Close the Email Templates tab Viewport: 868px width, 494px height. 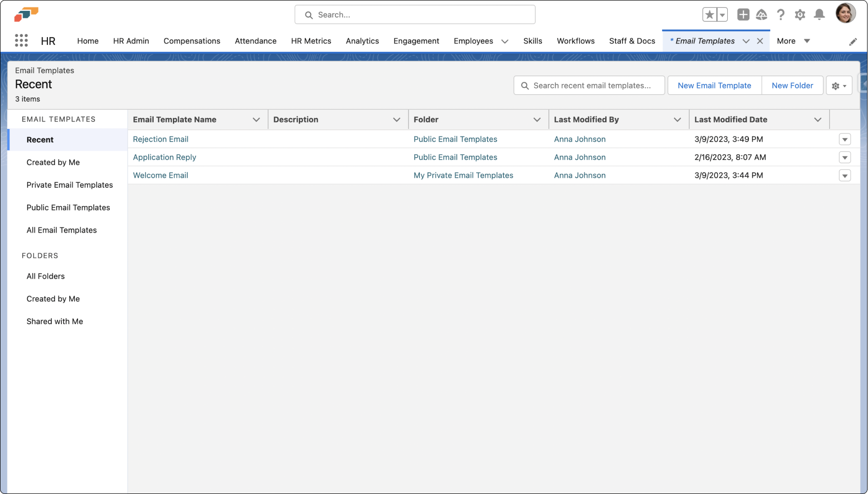[760, 41]
